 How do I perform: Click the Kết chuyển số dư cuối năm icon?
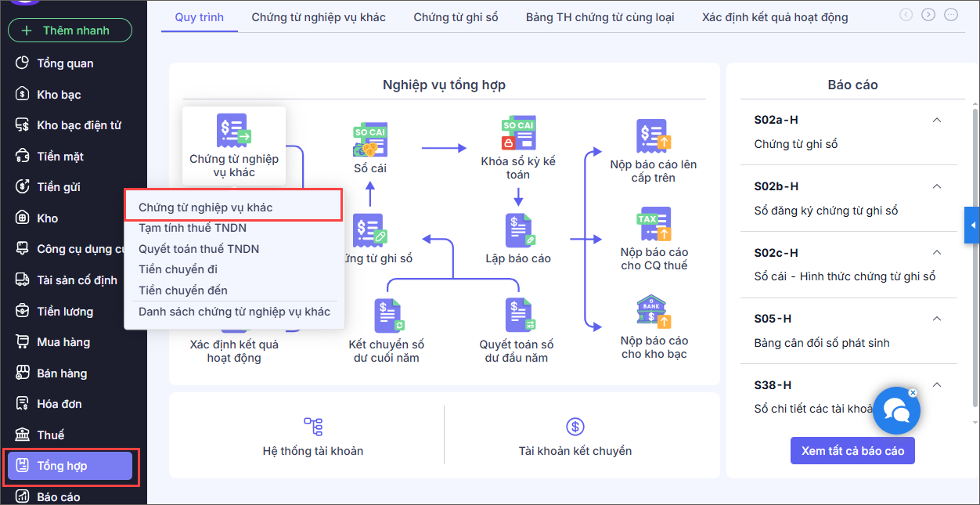tap(387, 316)
